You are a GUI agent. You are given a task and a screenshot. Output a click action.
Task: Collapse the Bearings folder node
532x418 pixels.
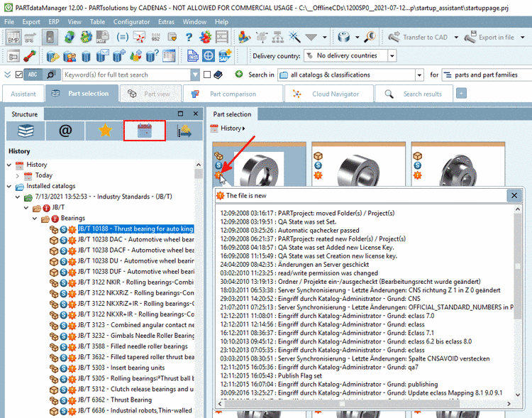(x=35, y=219)
